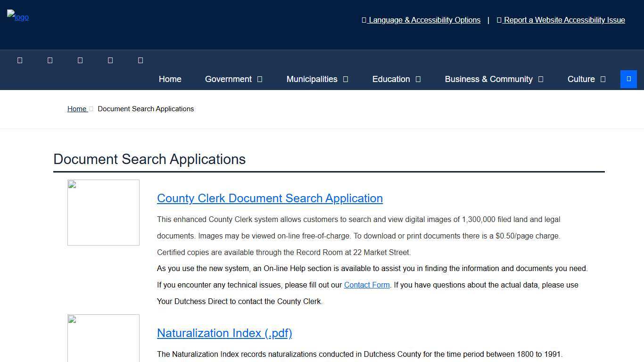Click the thumbnail beside County Clerk Document Search
Viewport: 644px width, 362px height.
pos(103,212)
